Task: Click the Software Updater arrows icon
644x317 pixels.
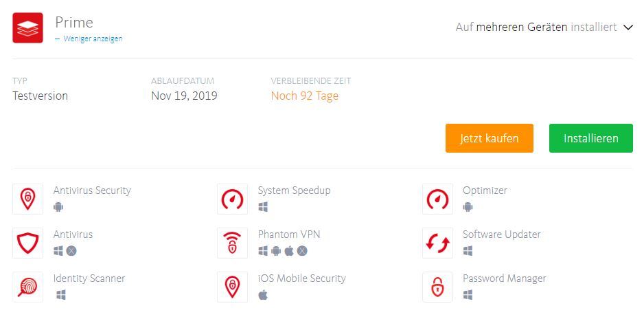Action: 437,243
